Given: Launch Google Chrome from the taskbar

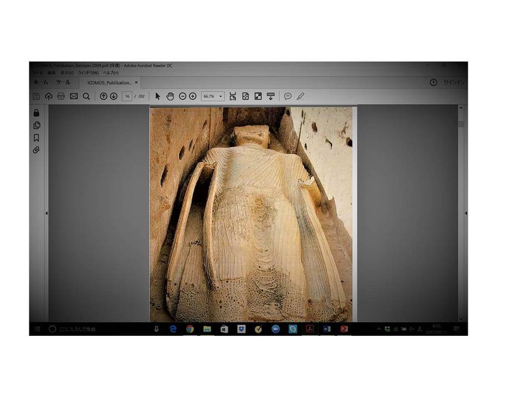Looking at the screenshot, I should [x=190, y=329].
